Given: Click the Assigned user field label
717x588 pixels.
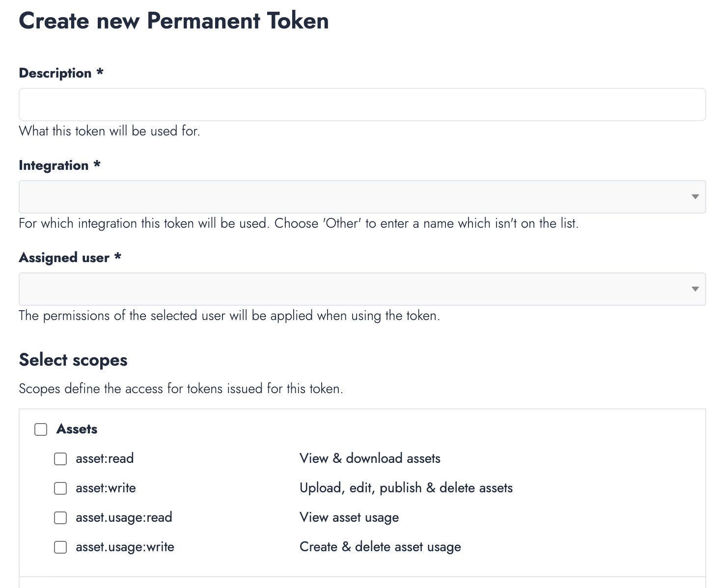Looking at the screenshot, I should [64, 258].
